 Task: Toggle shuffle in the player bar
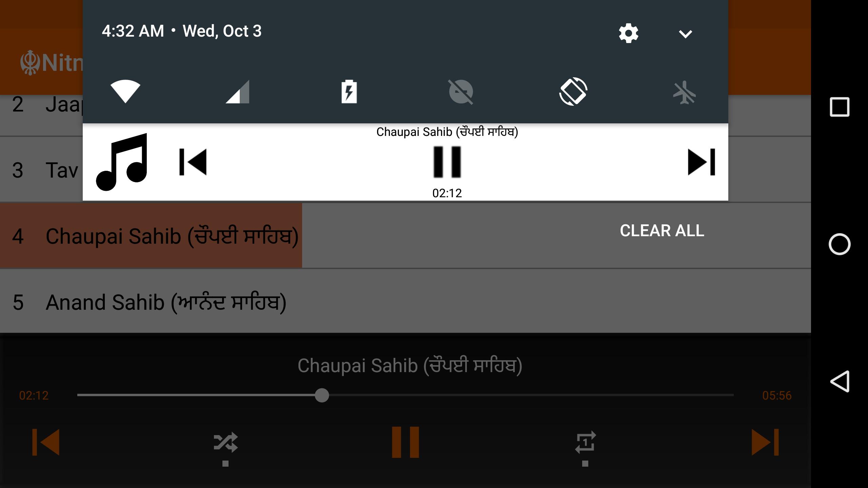tap(225, 442)
